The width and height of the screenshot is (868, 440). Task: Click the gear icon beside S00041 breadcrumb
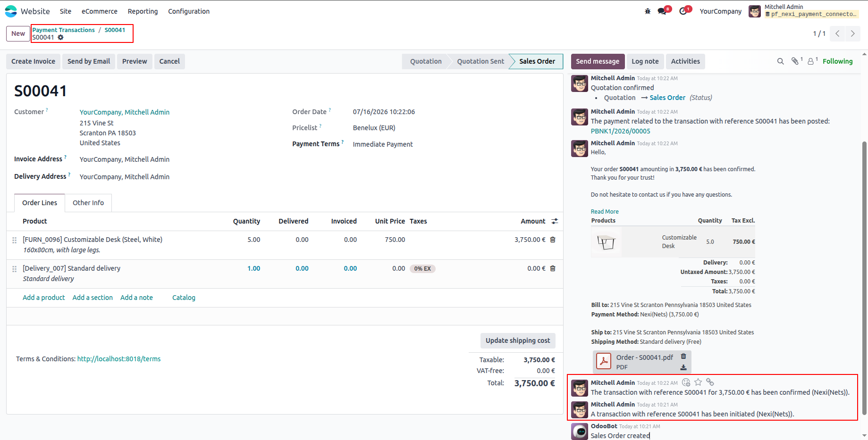(x=60, y=37)
